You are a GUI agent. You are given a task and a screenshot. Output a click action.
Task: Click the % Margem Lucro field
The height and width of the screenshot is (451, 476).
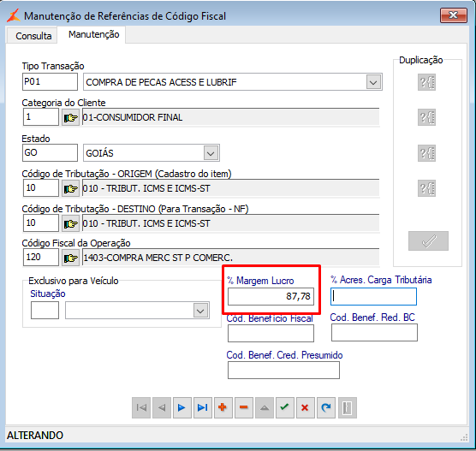(271, 296)
